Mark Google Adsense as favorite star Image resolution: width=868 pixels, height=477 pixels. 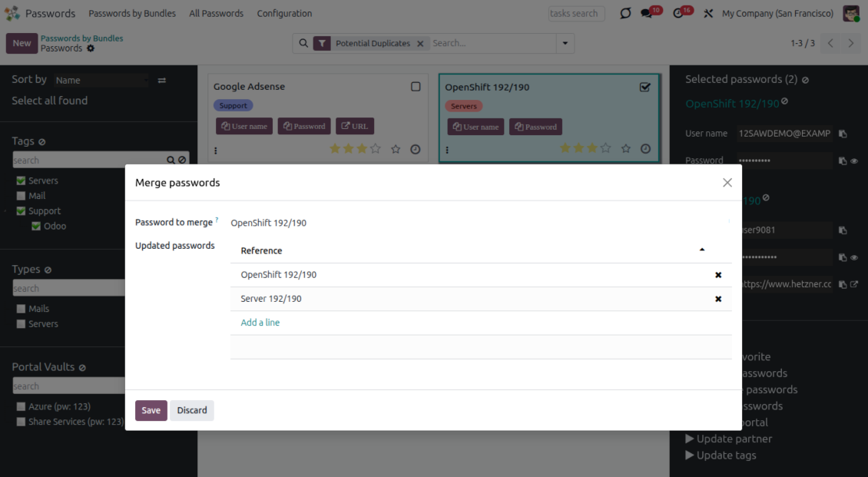tap(396, 149)
